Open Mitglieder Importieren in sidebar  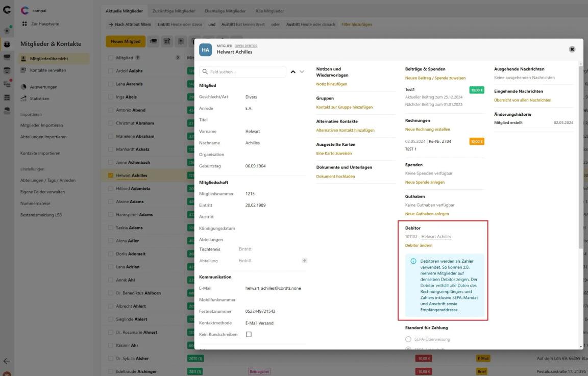pos(42,125)
